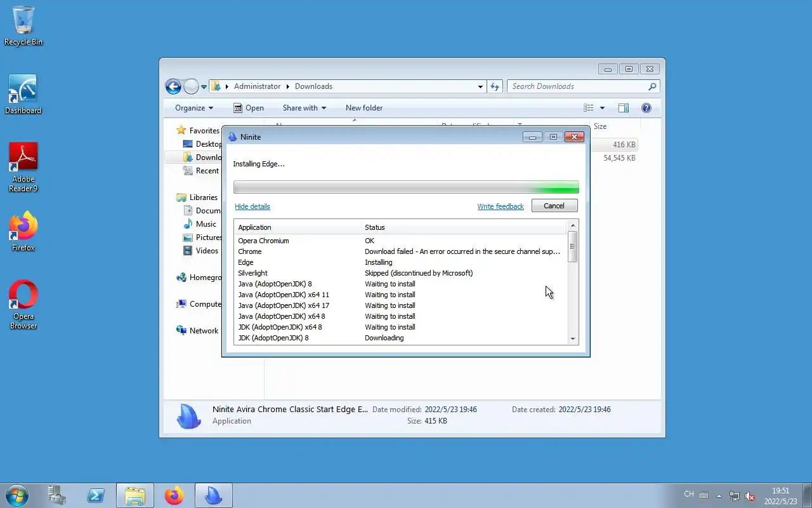Open Videos library in navigation pane
Image resolution: width=812 pixels, height=508 pixels.
pyautogui.click(x=200, y=251)
